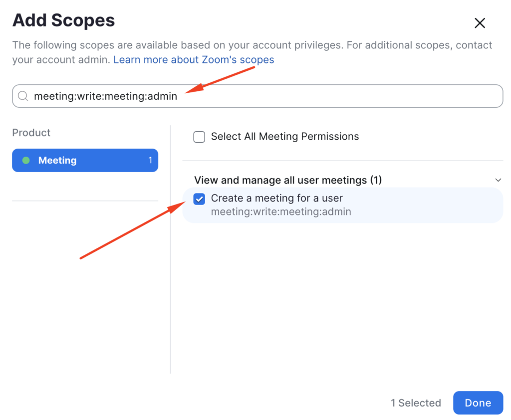Screen dimensions: 511x420
Task: Check Select All Meeting Permissions box
Action: click(x=199, y=137)
